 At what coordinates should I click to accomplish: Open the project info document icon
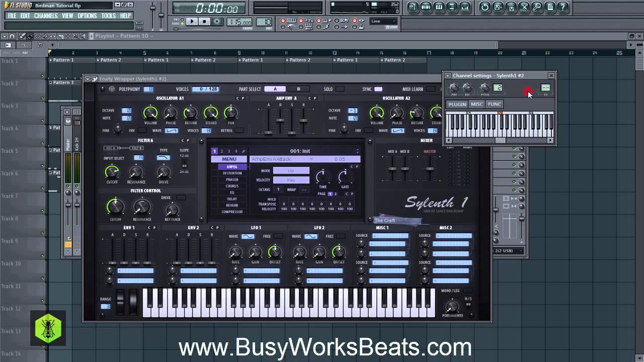click(x=550, y=8)
